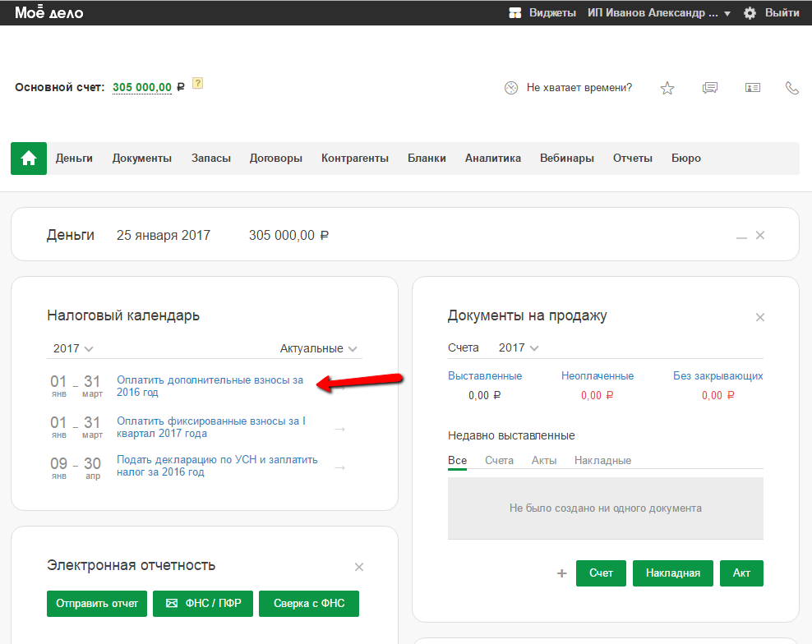Open the Деньги menu
812x644 pixels.
[x=74, y=159]
